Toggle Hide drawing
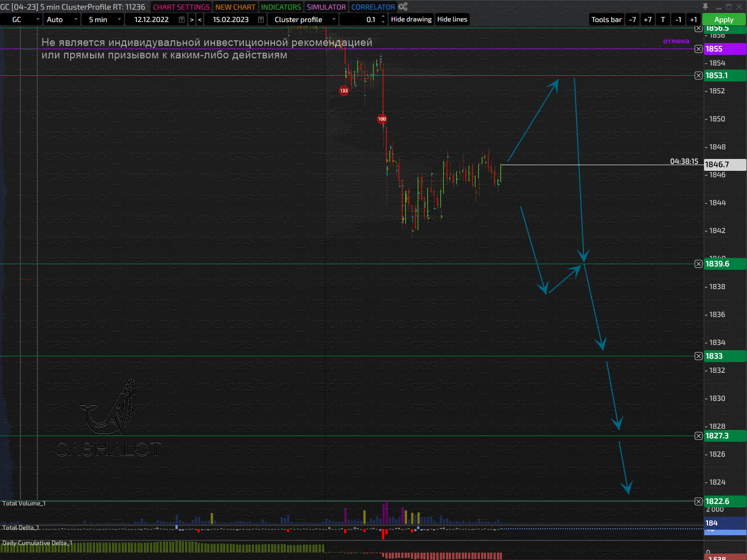 pos(411,19)
